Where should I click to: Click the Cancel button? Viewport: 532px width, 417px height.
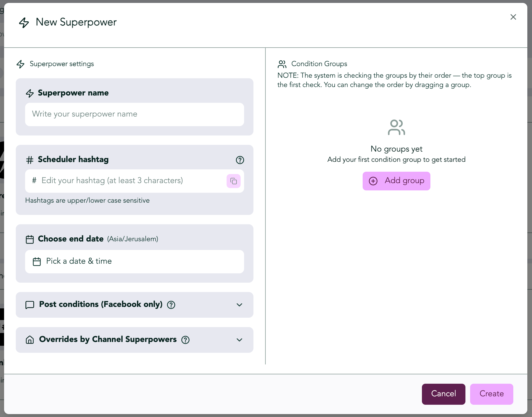(444, 394)
